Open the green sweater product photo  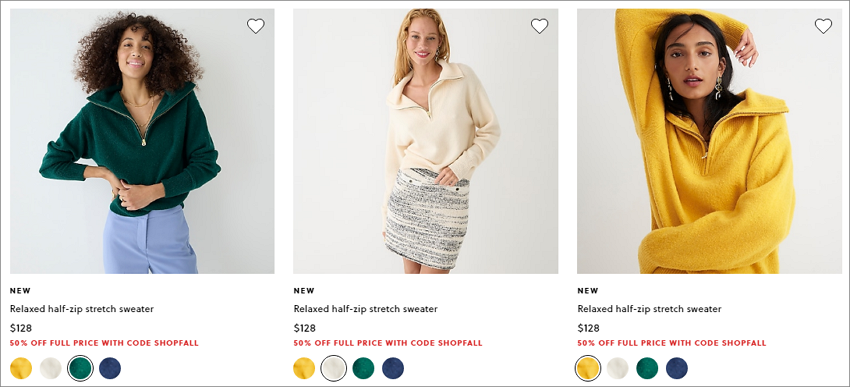142,141
